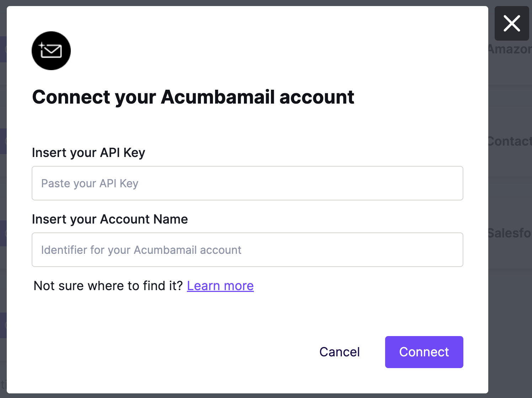Screen dimensions: 532x398
Task: Select the dimmed Salesforce integration behind dialog
Action: 510,233
